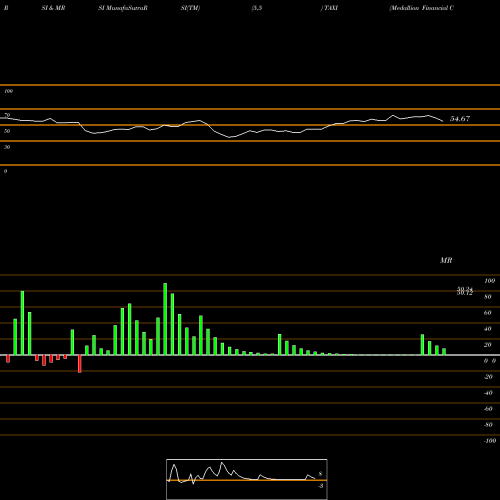Click the 60 label on the MR axis
This screenshot has height=500, width=500.
click(488, 313)
